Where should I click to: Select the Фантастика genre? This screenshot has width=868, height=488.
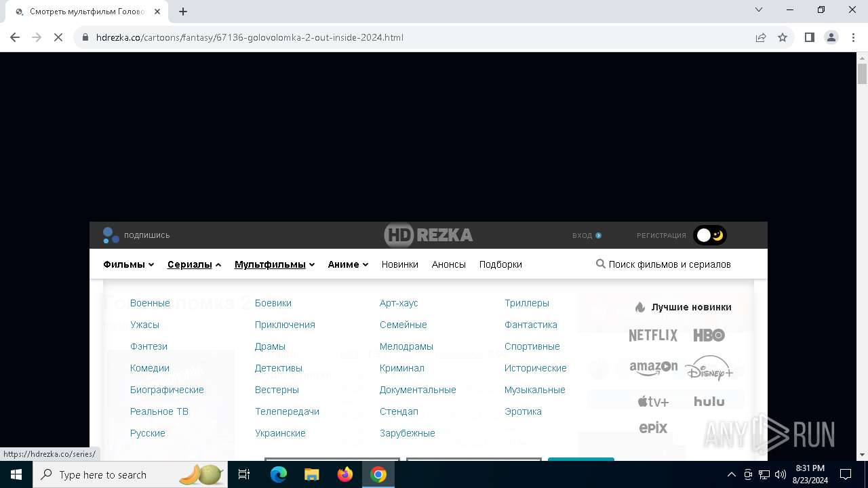pos(531,325)
